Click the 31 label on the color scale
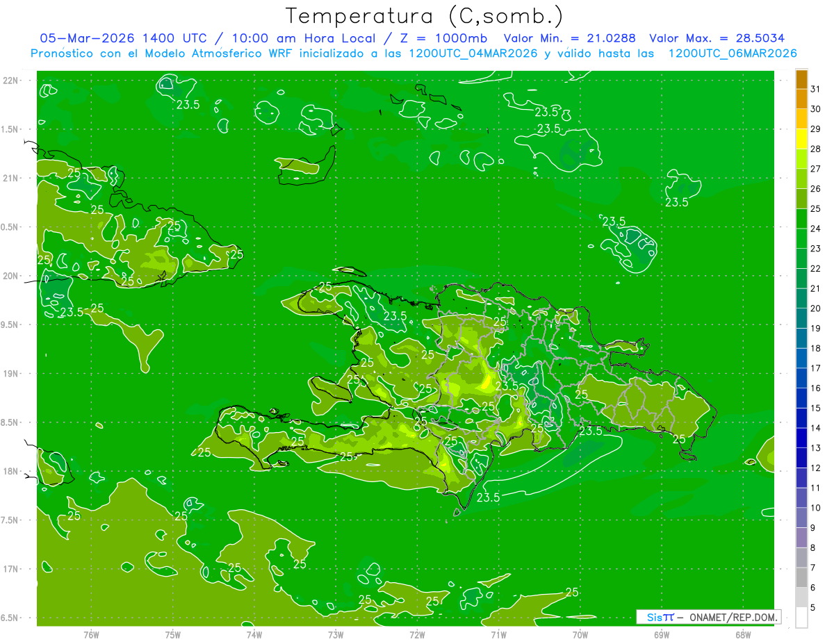Screen dimensions: 834x644 [815, 89]
